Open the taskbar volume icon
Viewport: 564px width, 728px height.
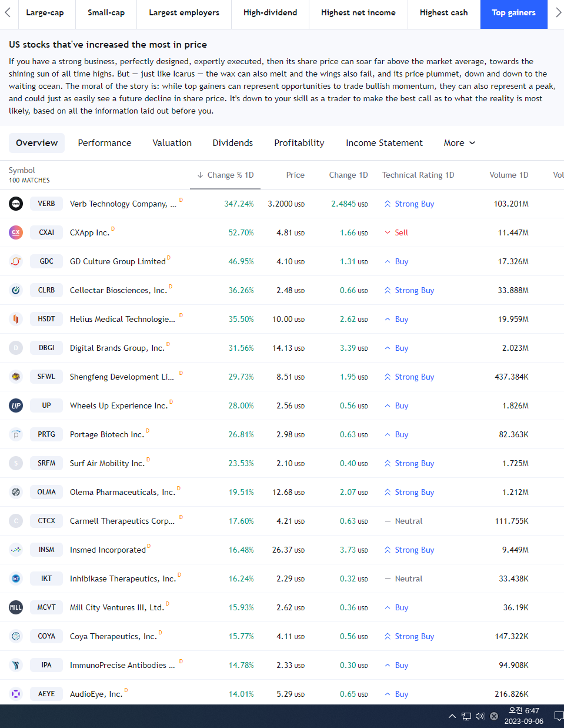(x=480, y=716)
